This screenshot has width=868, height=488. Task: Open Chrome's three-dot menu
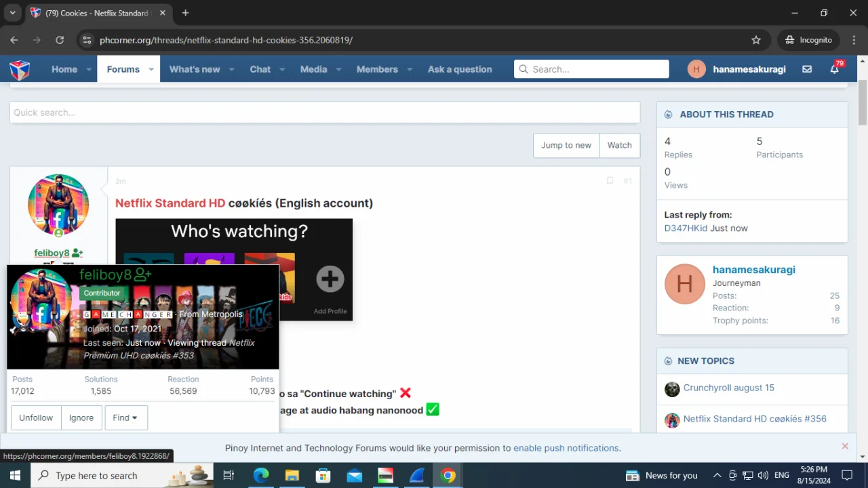[x=854, y=40]
